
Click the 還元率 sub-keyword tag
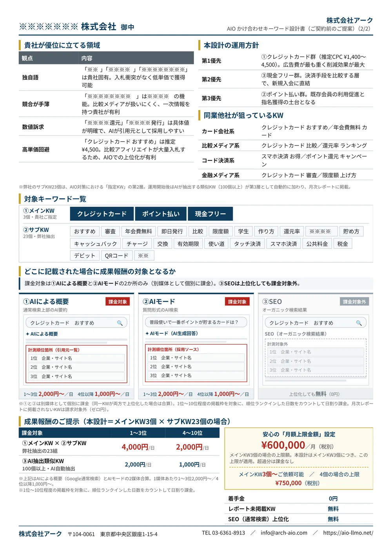click(292, 231)
